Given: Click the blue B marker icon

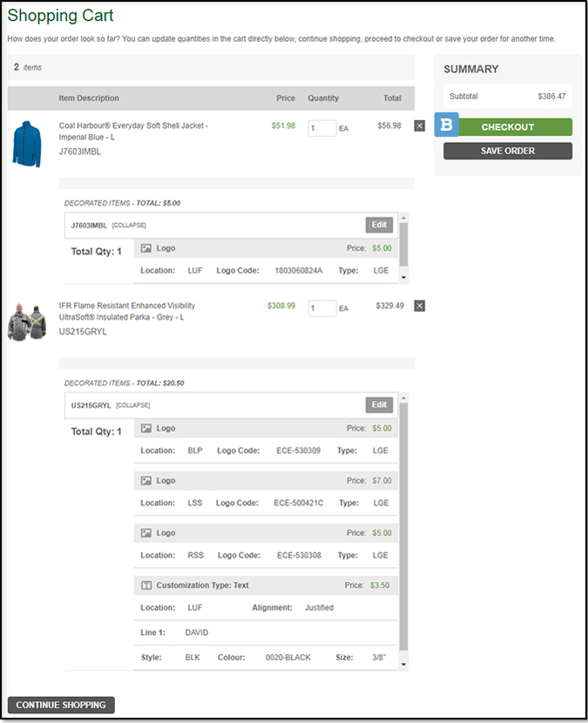Looking at the screenshot, I should (447, 126).
